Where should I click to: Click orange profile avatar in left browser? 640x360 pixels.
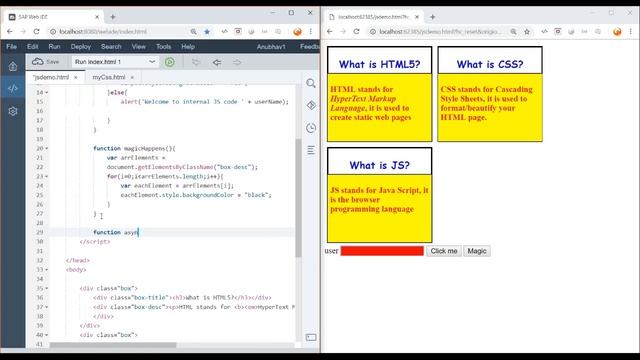click(x=298, y=31)
